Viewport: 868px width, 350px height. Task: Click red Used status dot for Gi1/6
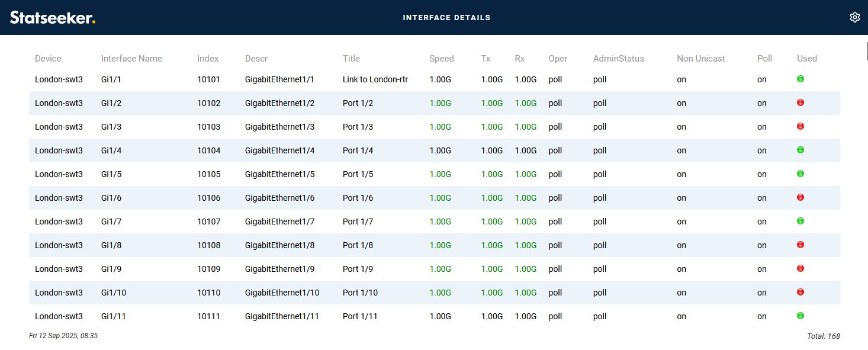click(x=801, y=197)
